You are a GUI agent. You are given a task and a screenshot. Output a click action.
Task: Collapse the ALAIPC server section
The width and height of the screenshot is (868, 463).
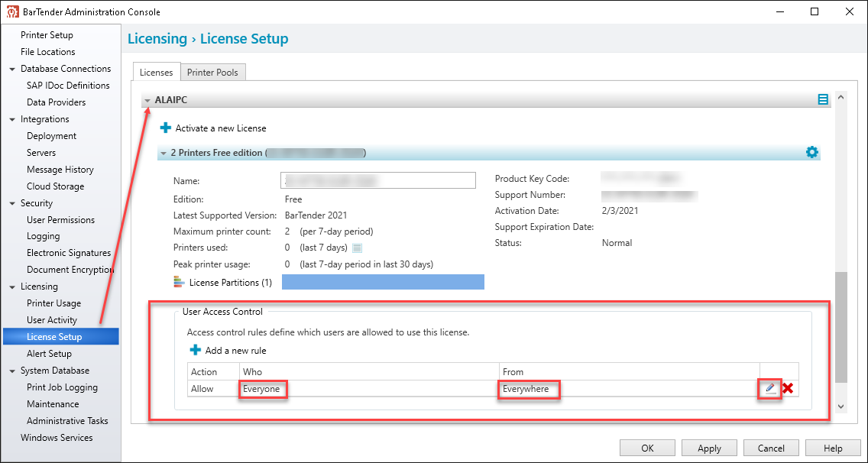pos(147,101)
